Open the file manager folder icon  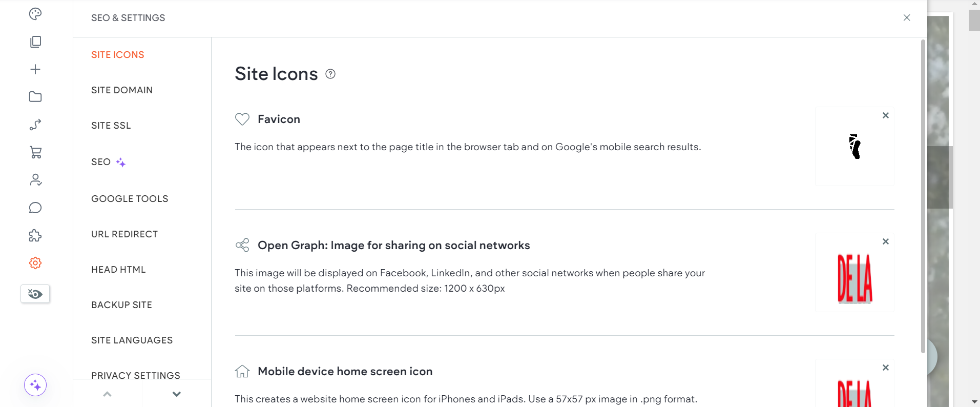pos(35,97)
